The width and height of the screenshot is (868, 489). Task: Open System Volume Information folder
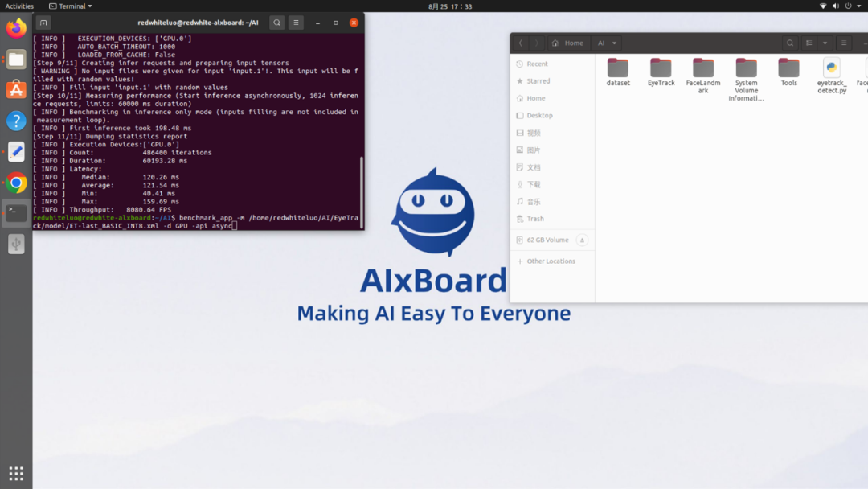pos(746,80)
